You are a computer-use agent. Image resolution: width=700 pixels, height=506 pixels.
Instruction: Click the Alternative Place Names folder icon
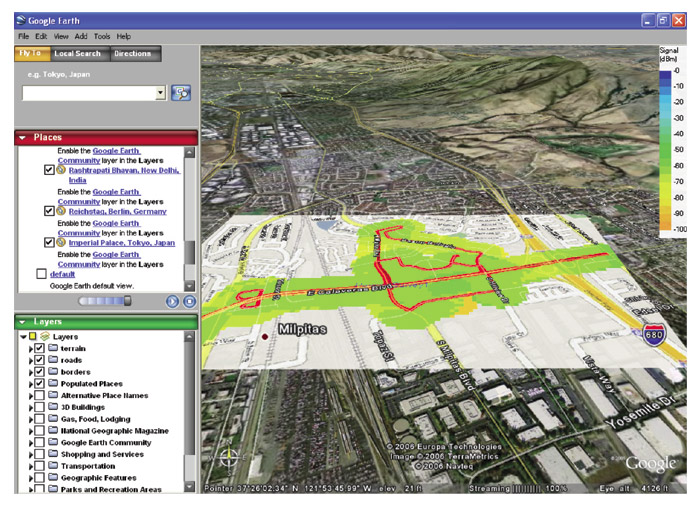point(53,395)
